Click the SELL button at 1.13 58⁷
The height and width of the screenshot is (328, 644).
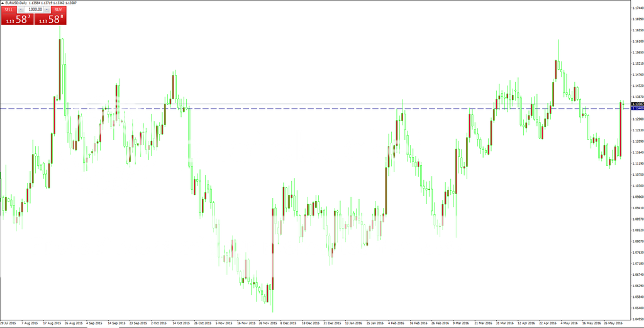pyautogui.click(x=17, y=16)
